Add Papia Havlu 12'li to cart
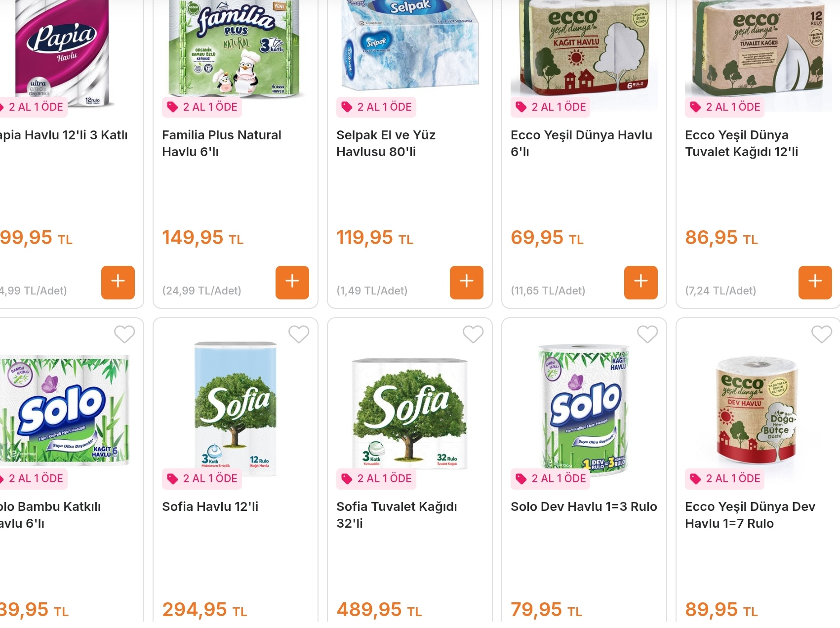The image size is (840, 628). [118, 282]
